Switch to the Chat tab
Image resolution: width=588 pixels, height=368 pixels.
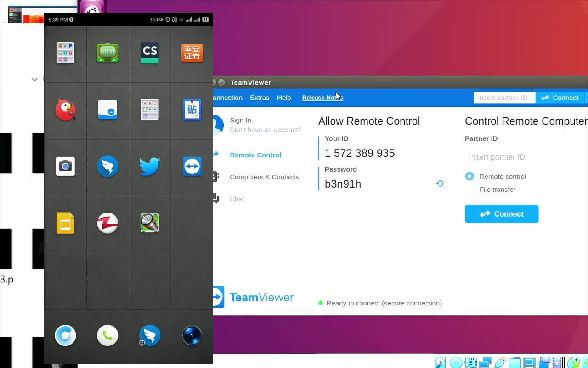(x=237, y=199)
